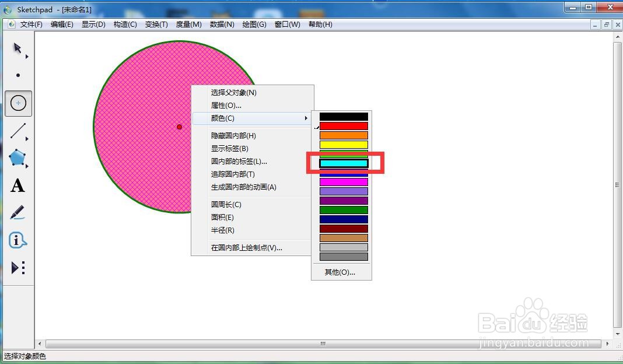Open the 编辑(E) menu
The image size is (623, 364).
(x=62, y=24)
